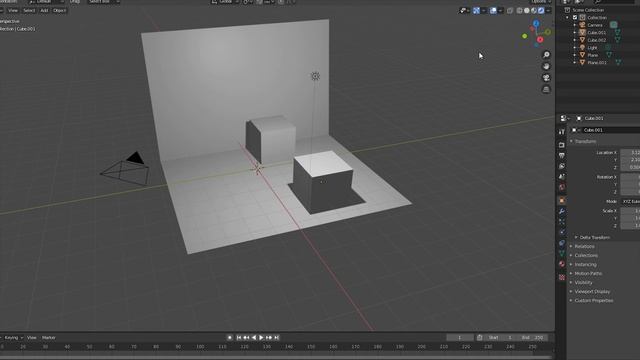Screen dimensions: 640x360
Task: Open the Select menu in viewport header
Action: (29, 10)
